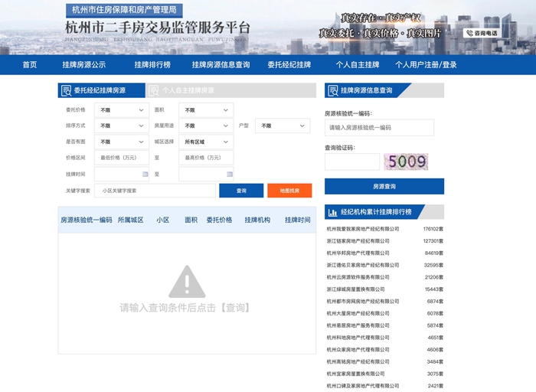Click the 委托价格 column header
Viewport: 536px width, 392px height.
pos(219,220)
